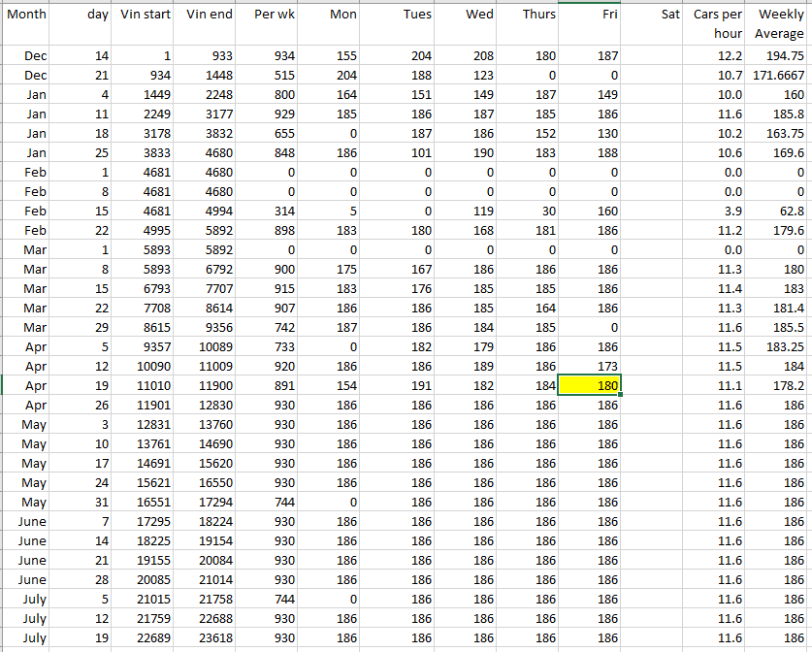Viewport: 812px width, 652px height.
Task: Click the Vin end cell 23618
Action: [x=209, y=637]
